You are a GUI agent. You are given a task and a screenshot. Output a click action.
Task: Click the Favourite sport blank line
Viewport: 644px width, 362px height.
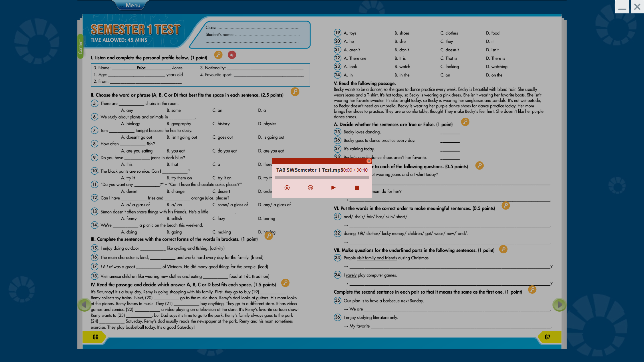(268, 75)
